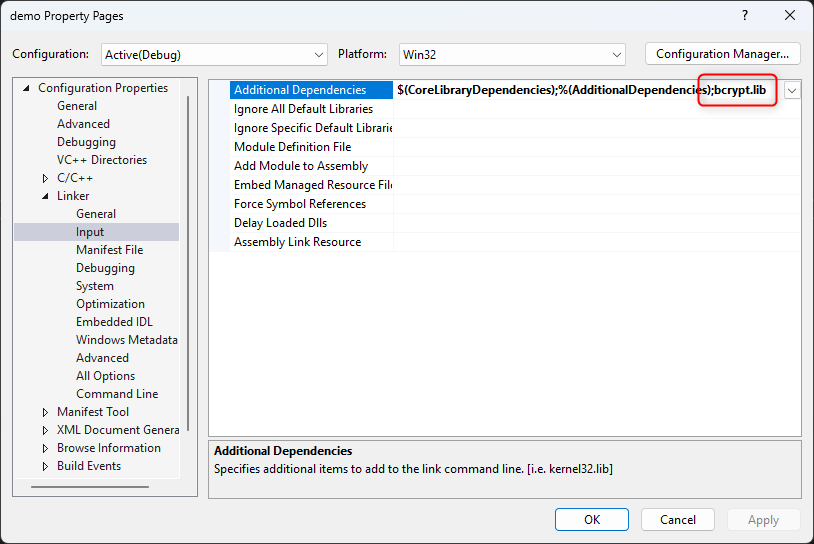The height and width of the screenshot is (544, 814).
Task: Expand Additional Dependencies value dropdown arrow
Action: click(792, 90)
